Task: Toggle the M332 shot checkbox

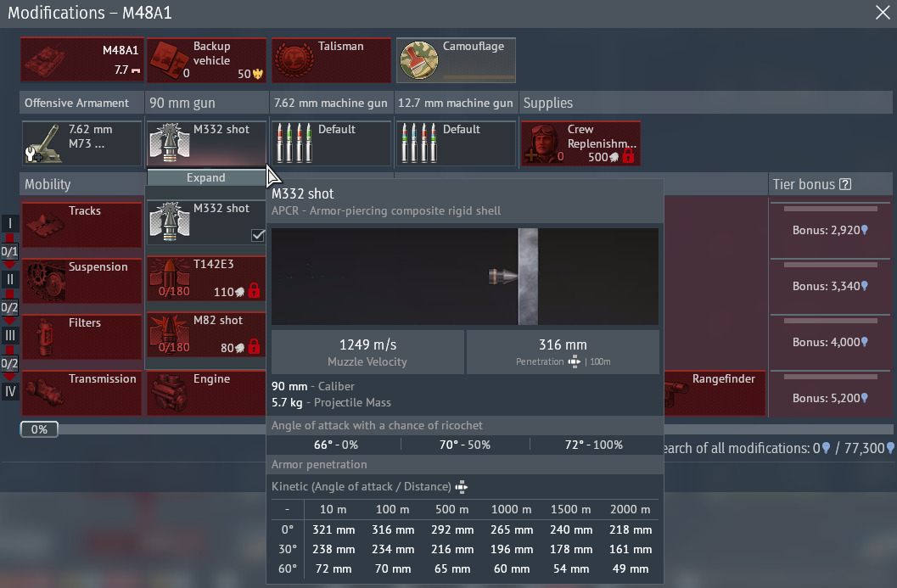Action: (259, 236)
